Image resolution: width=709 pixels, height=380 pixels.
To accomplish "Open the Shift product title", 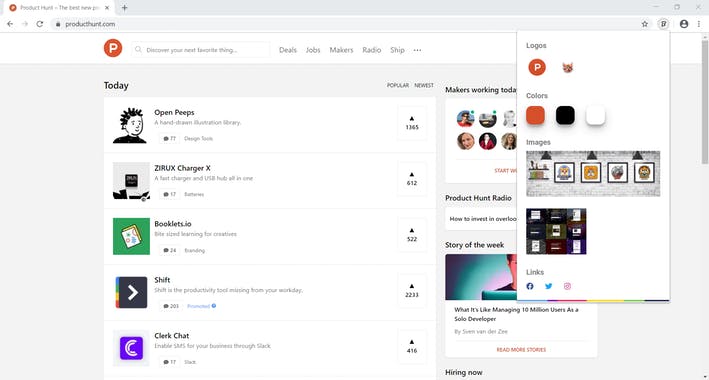I will point(162,280).
